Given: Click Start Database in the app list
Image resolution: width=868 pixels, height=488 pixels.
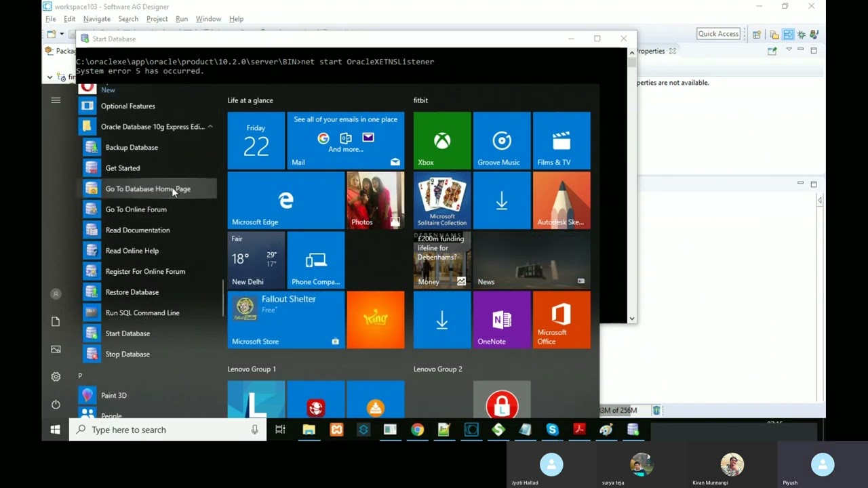Looking at the screenshot, I should click(147, 333).
